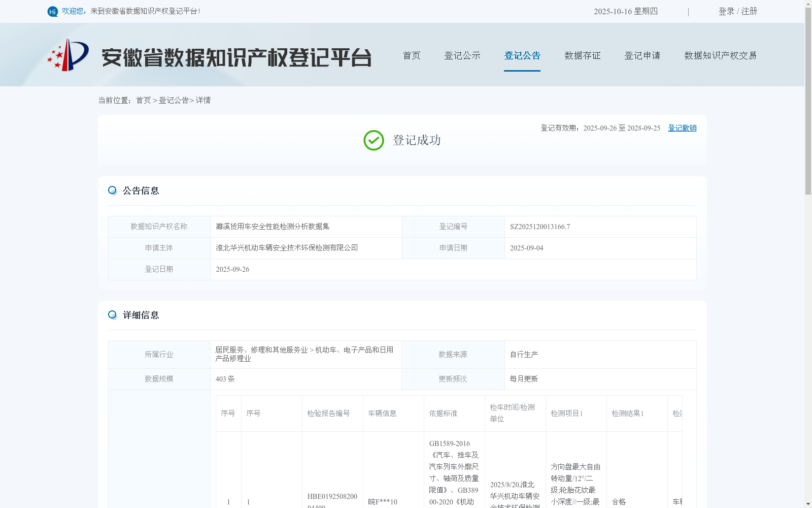Click the date 2025-10-16 星期四
The width and height of the screenshot is (812, 508).
click(626, 11)
